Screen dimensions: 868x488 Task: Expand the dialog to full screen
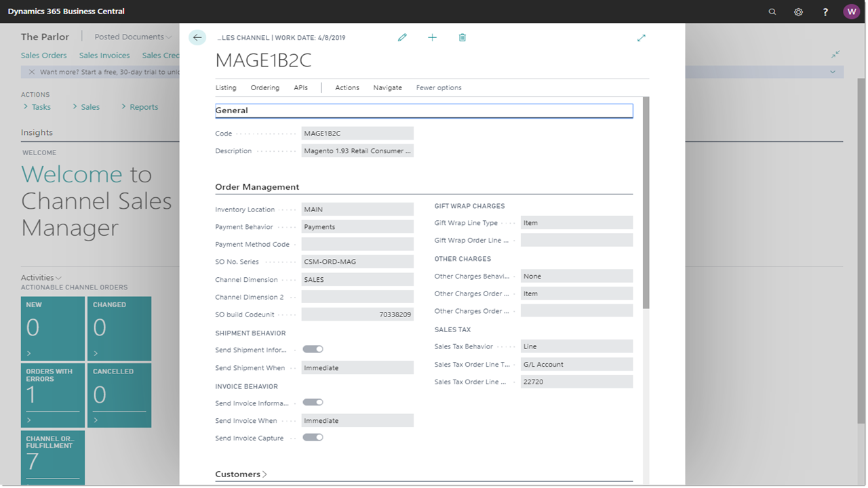point(642,37)
